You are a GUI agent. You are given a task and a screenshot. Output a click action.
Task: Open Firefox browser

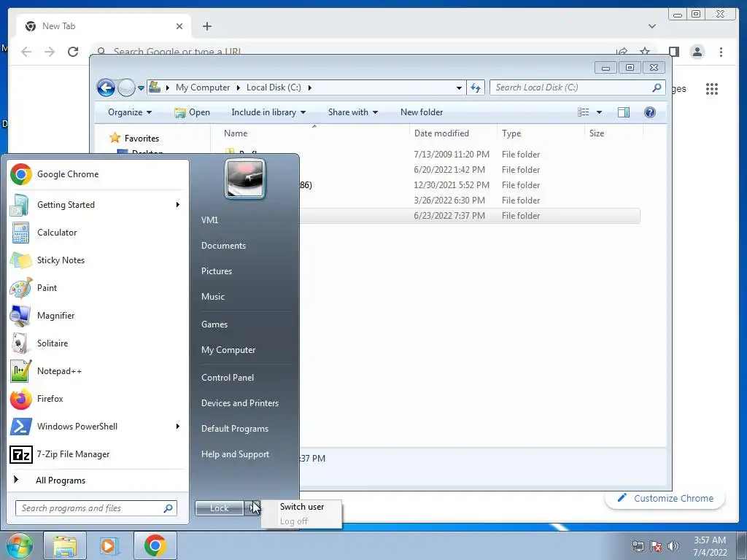click(98, 399)
